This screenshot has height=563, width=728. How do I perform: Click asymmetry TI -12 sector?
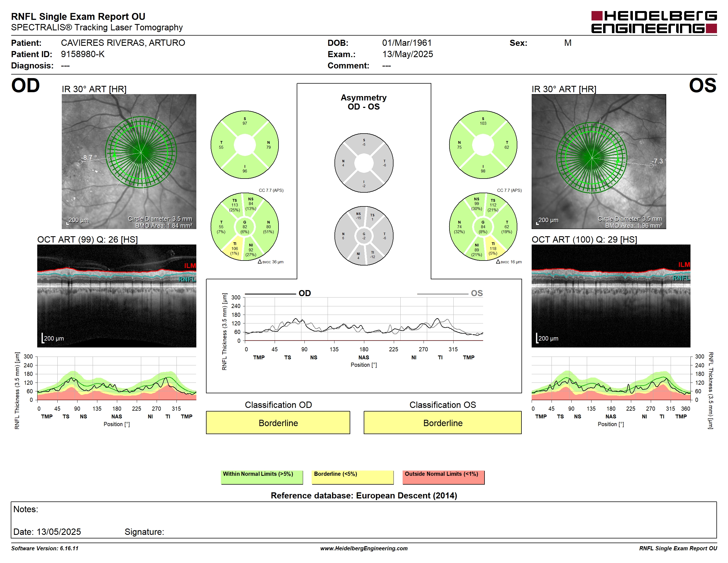pyautogui.click(x=372, y=254)
